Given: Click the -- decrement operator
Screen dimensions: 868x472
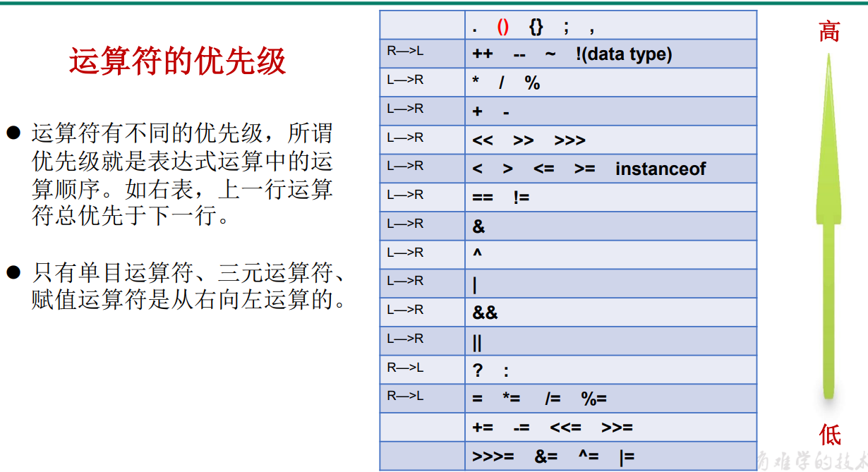Looking at the screenshot, I should 519,55.
